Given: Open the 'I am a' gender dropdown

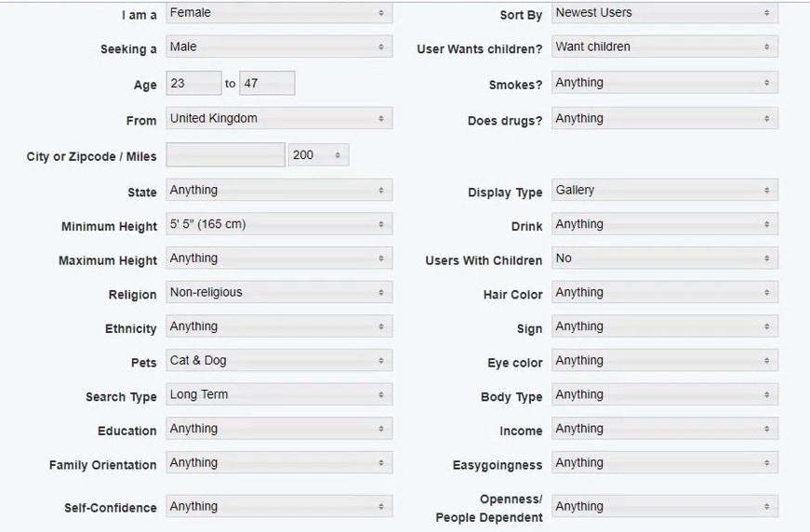Looking at the screenshot, I should coord(278,13).
